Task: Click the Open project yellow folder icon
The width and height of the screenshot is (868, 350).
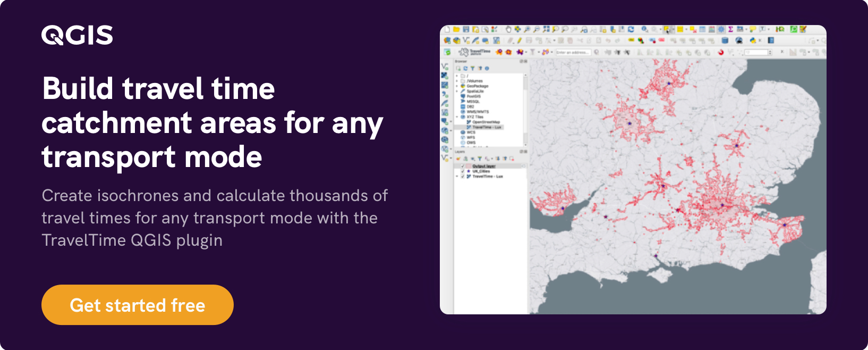Action: coord(456,29)
